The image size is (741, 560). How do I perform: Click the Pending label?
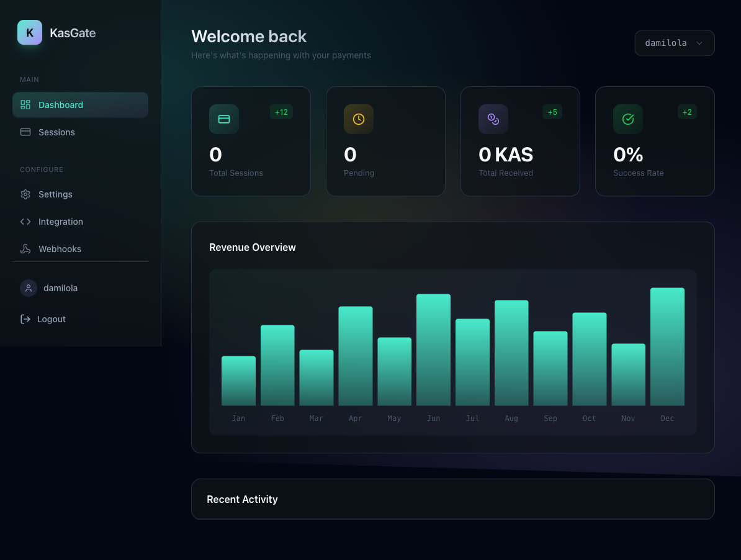359,173
